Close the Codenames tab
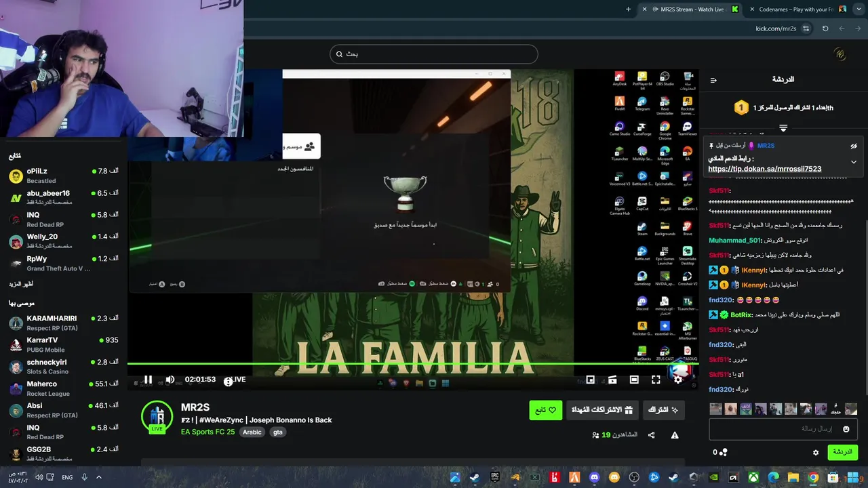 752,9
